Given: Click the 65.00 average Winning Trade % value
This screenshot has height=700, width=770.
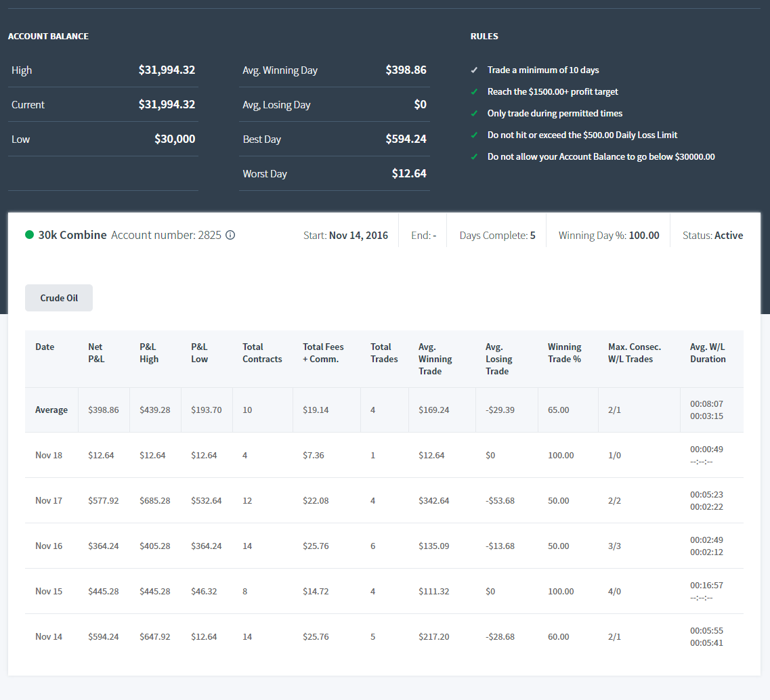Looking at the screenshot, I should [x=558, y=410].
